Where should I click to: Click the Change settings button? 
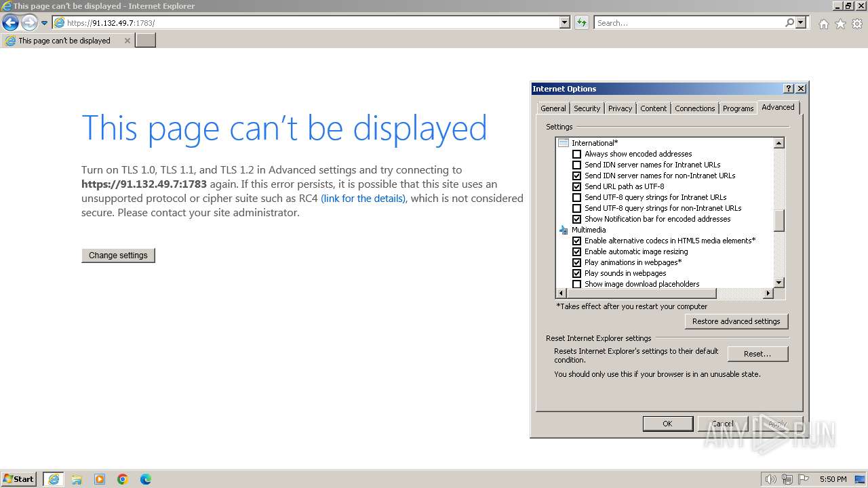(118, 256)
